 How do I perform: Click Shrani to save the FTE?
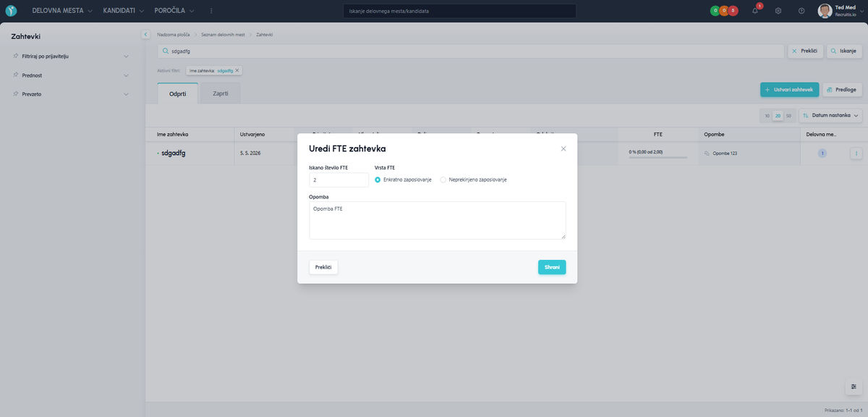click(552, 267)
